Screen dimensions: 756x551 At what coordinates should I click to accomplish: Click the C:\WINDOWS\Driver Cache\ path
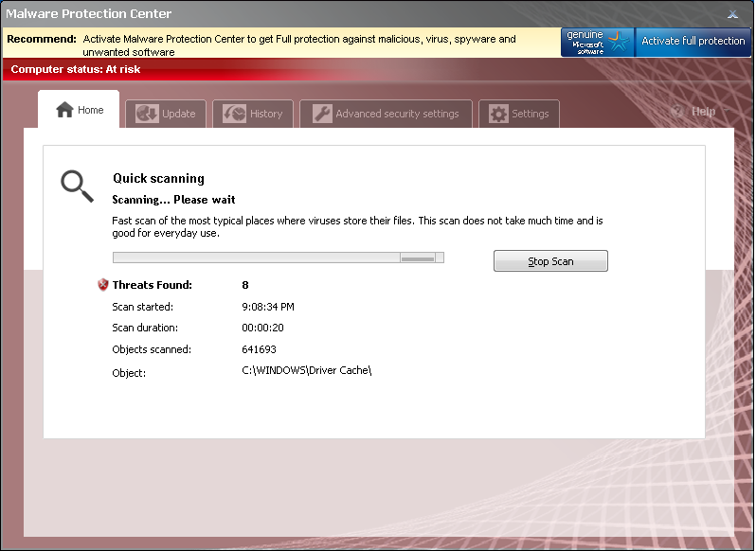[307, 370]
